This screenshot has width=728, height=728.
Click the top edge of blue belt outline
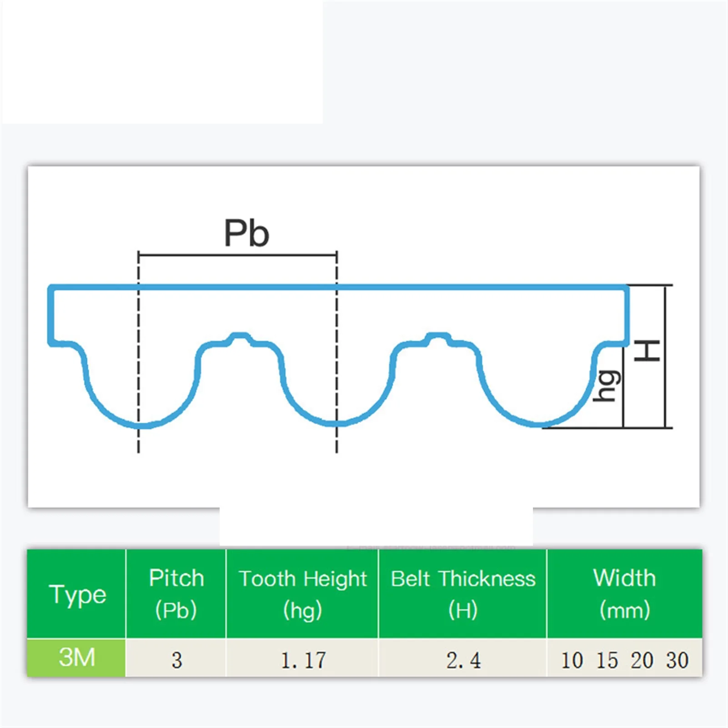pyautogui.click(x=409, y=287)
